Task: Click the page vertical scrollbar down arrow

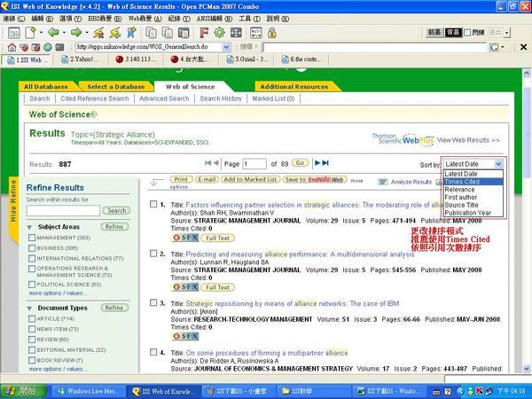Action: click(x=527, y=369)
